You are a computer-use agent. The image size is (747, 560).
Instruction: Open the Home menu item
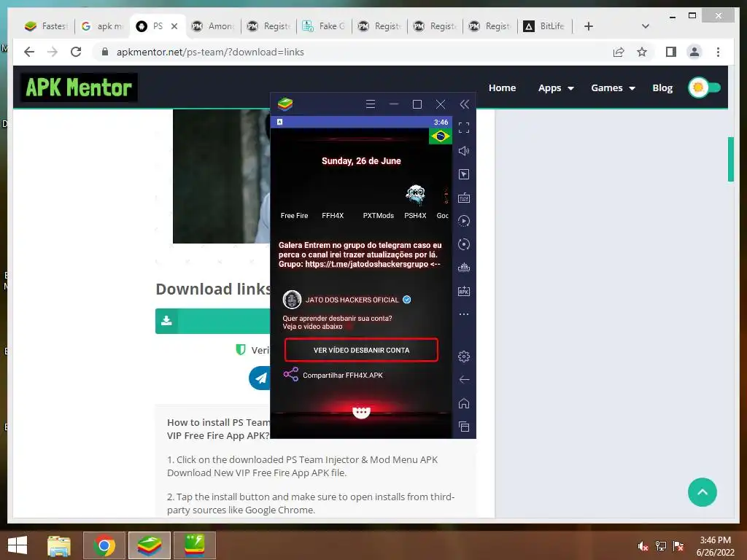[502, 87]
